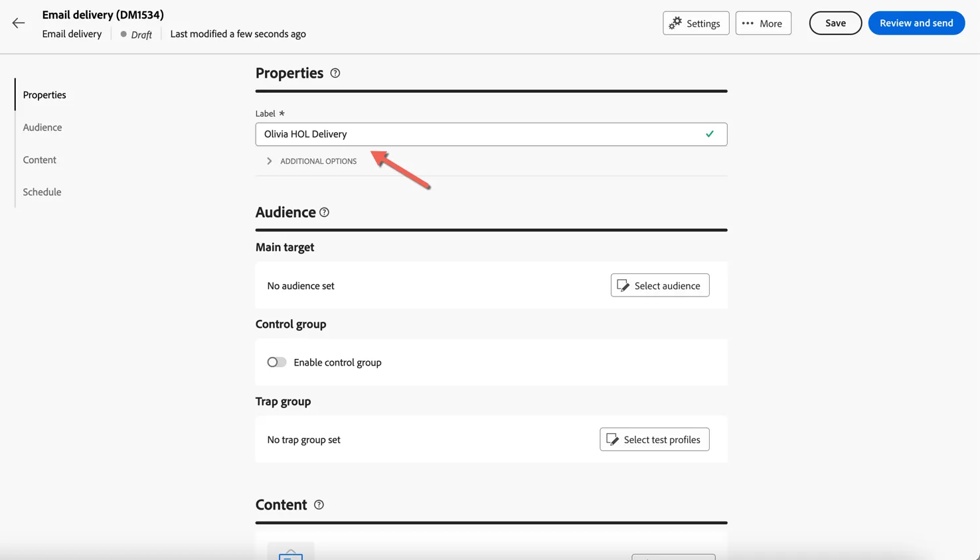
Task: Jump to Content in the side navigation
Action: (x=40, y=160)
